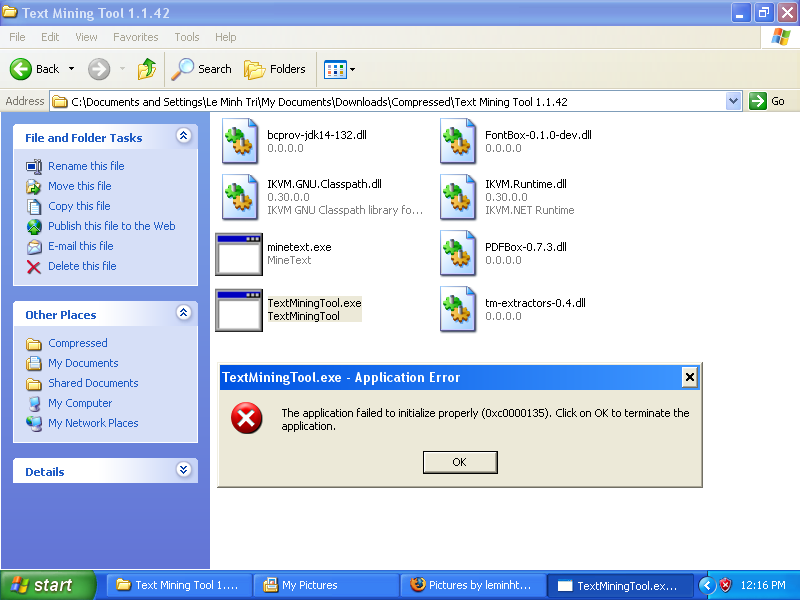Select tm-extractors-0.4.dll file icon
Image resolution: width=800 pixels, height=600 pixels.
(x=458, y=309)
